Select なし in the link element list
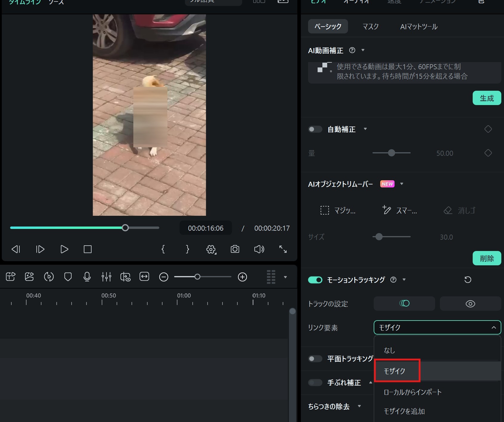This screenshot has height=422, width=504. point(437,350)
